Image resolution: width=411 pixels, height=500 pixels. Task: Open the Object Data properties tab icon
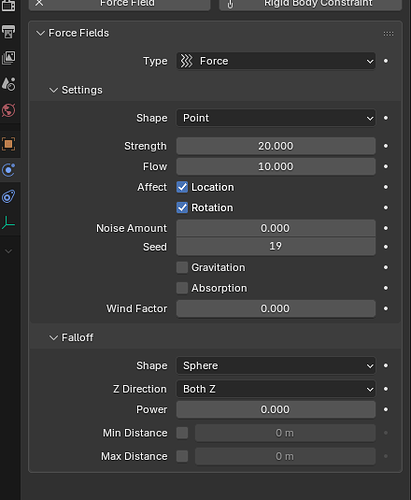point(9,222)
